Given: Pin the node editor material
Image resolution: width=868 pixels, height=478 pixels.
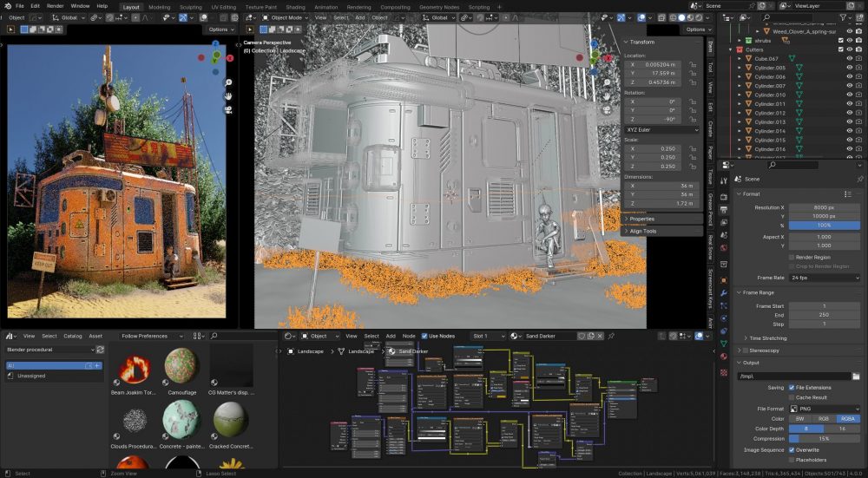Looking at the screenshot, I should [x=611, y=336].
